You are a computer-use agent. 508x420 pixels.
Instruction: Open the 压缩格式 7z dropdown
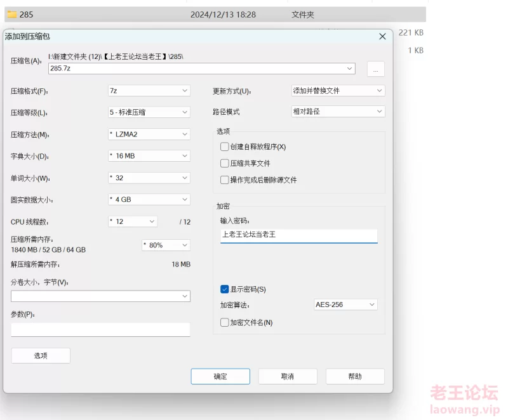pos(149,91)
